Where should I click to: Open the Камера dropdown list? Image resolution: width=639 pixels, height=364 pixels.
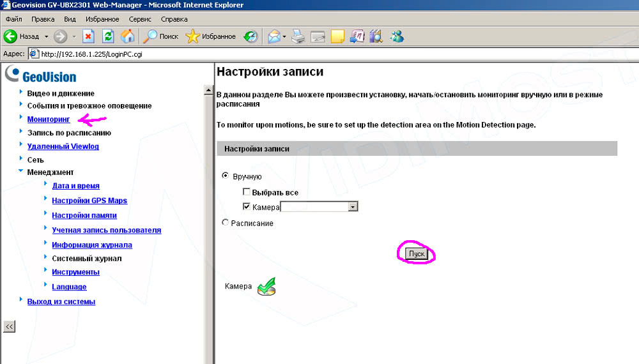(x=352, y=207)
